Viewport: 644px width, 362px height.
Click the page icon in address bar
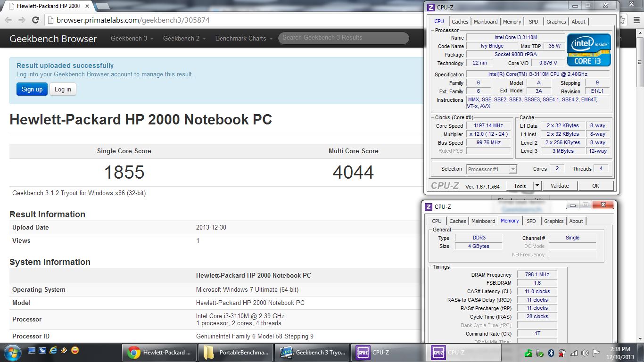(x=51, y=20)
